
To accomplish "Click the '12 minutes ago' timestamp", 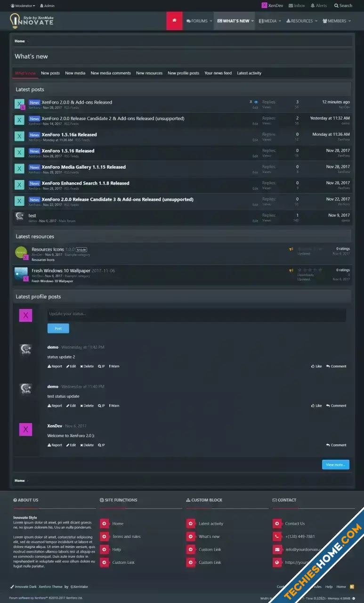I will [x=336, y=102].
